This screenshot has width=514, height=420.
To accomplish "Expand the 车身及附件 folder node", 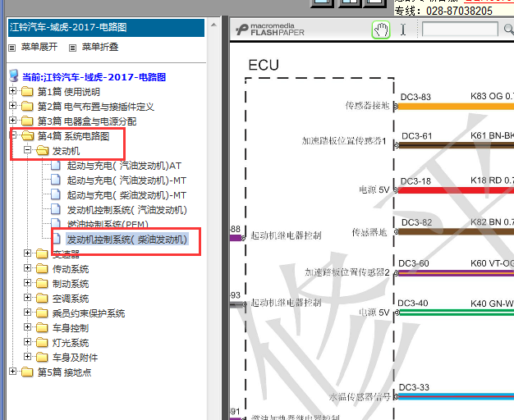I will (28, 356).
